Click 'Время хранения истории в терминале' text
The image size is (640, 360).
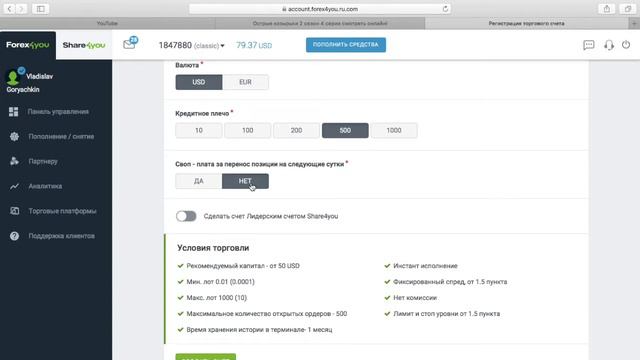coord(259,330)
